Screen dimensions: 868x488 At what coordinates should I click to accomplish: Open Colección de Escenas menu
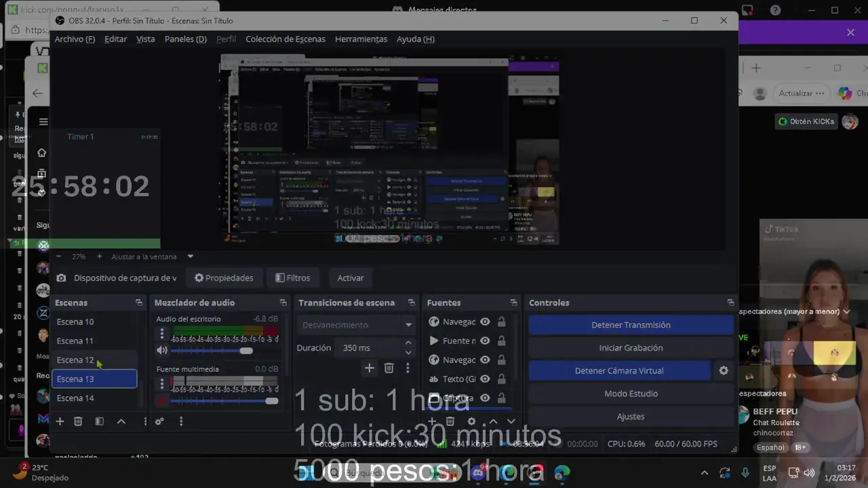[285, 39]
